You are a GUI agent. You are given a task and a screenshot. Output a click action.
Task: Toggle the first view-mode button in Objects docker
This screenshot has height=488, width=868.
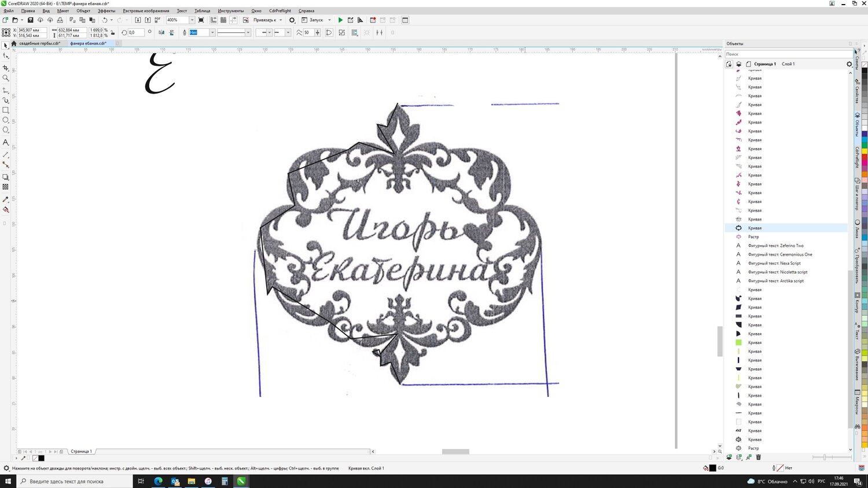729,64
